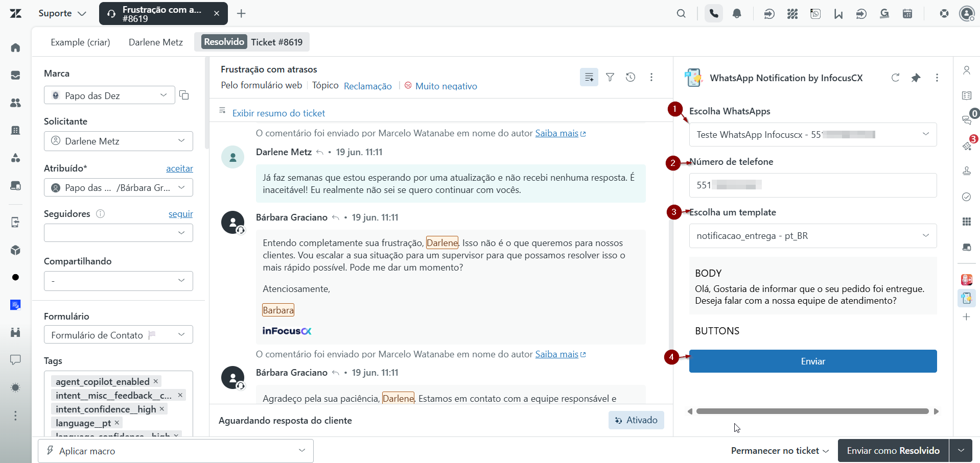Image resolution: width=980 pixels, height=463 pixels.
Task: Click Exibir resumo do ticket
Action: click(x=278, y=113)
